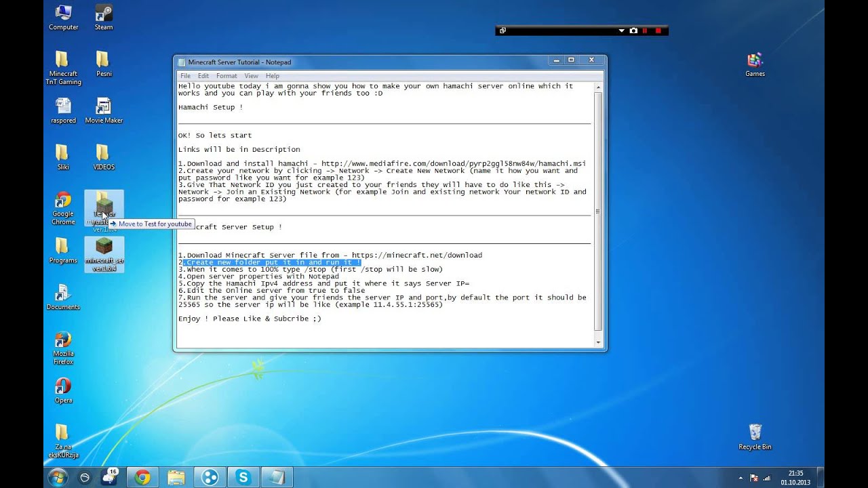The image size is (868, 488).
Task: Open the weather app with badge 16 in taskbar
Action: (x=109, y=477)
